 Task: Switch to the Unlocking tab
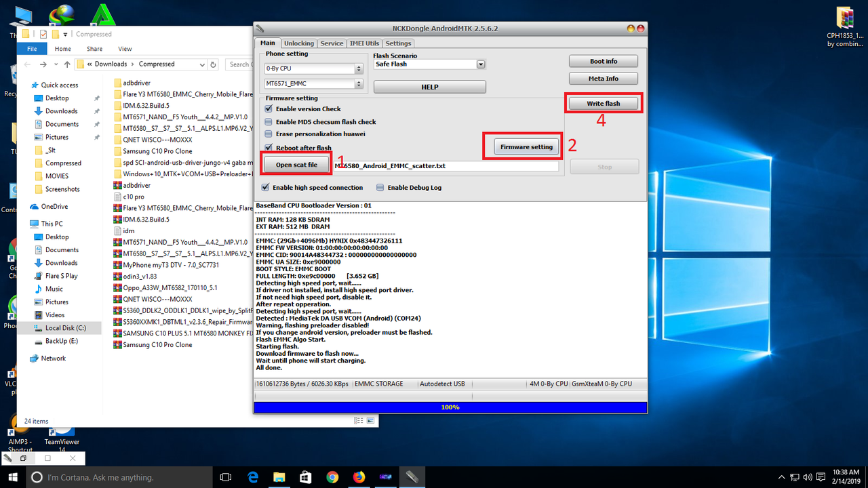click(298, 43)
